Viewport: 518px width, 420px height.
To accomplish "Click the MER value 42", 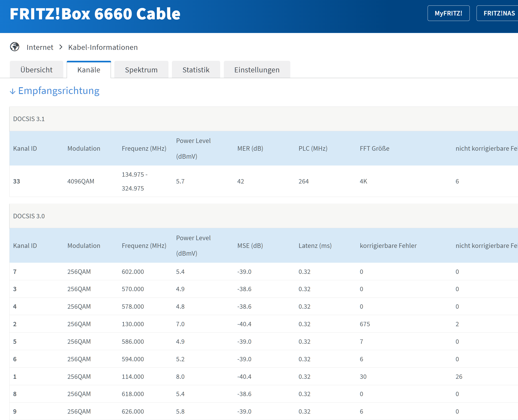I will coord(240,181).
